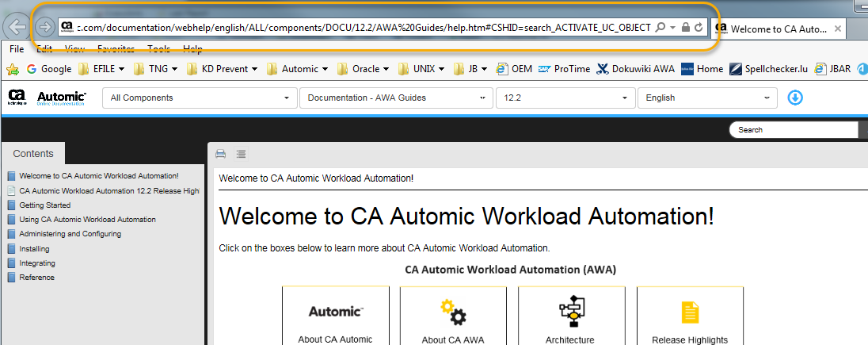868x345 pixels.
Task: Open the Help menu
Action: pos(192,49)
